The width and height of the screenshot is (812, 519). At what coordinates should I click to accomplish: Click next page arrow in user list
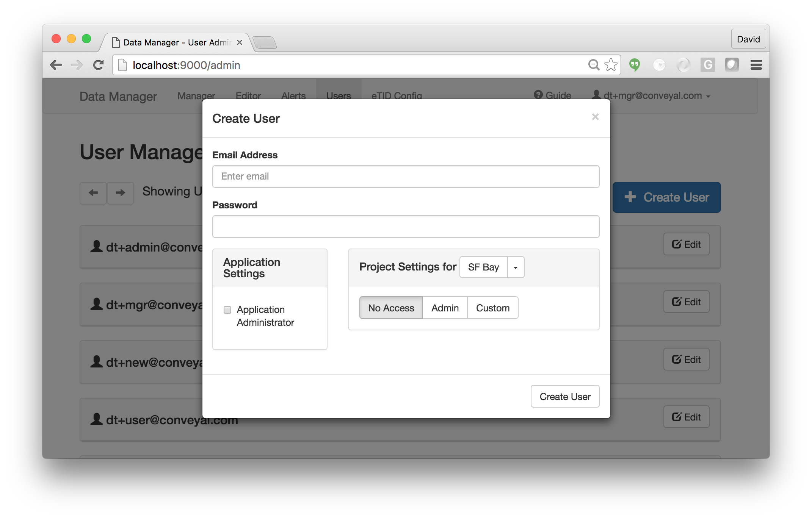121,193
